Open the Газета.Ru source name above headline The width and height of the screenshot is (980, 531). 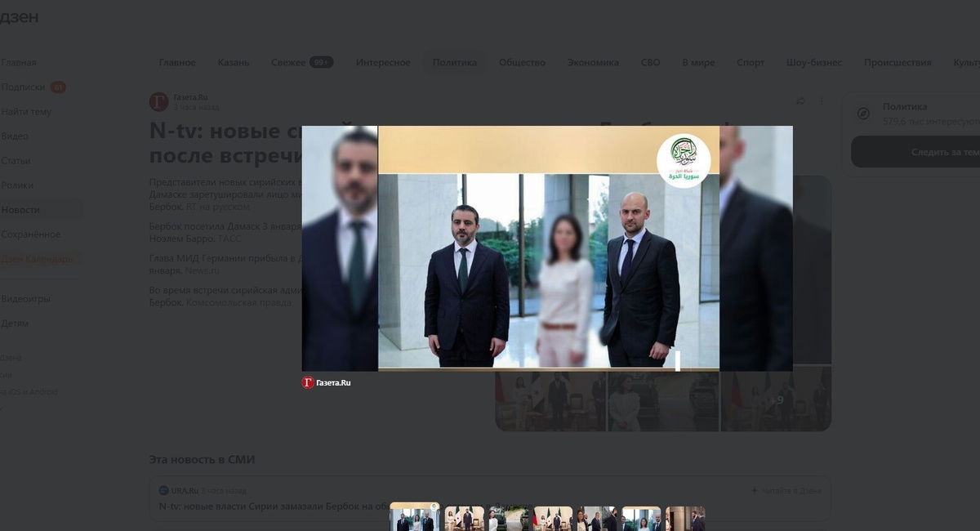click(x=190, y=97)
